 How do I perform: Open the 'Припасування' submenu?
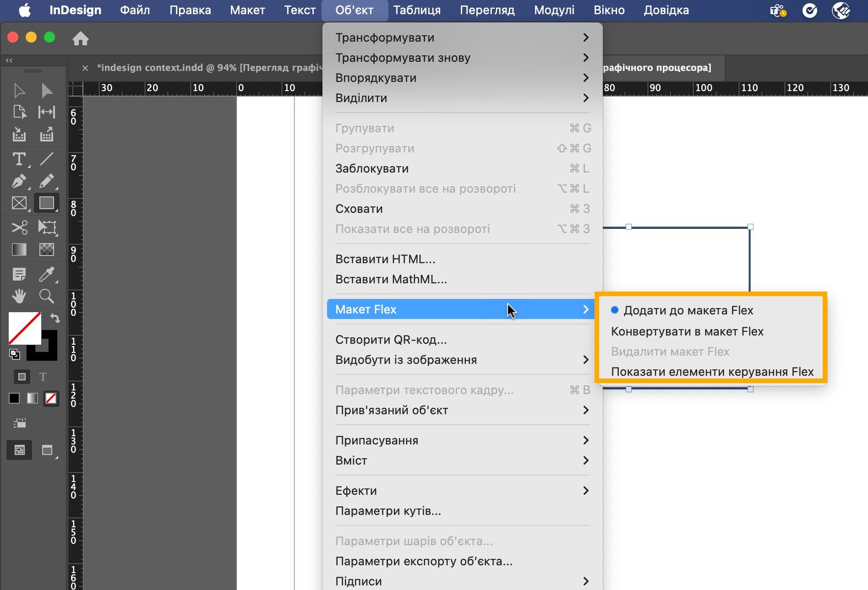click(x=462, y=440)
